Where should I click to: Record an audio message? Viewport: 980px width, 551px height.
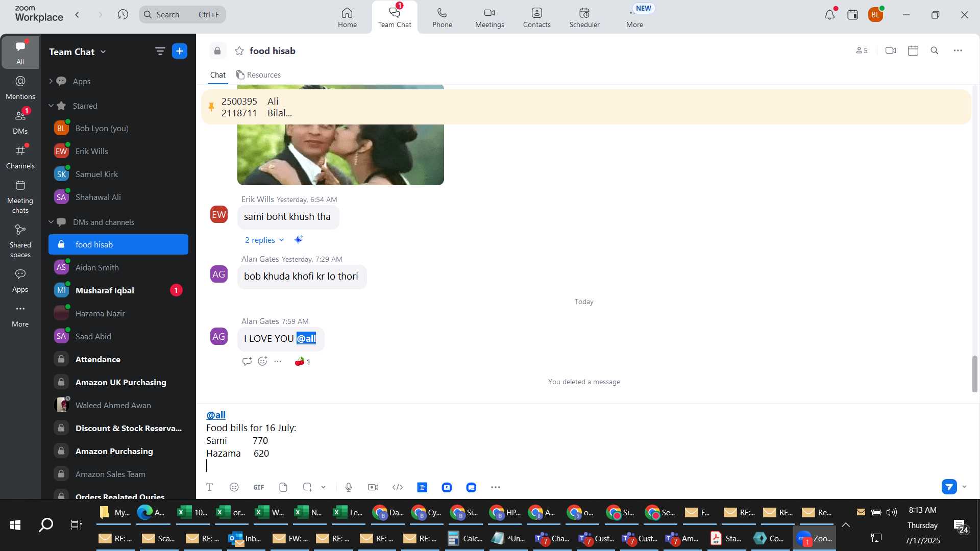[x=349, y=487]
